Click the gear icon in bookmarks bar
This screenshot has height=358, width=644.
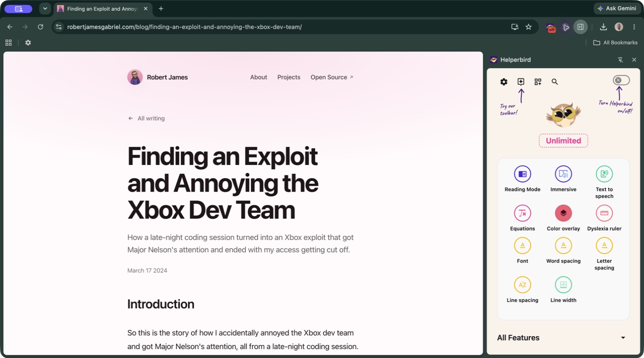click(x=28, y=42)
